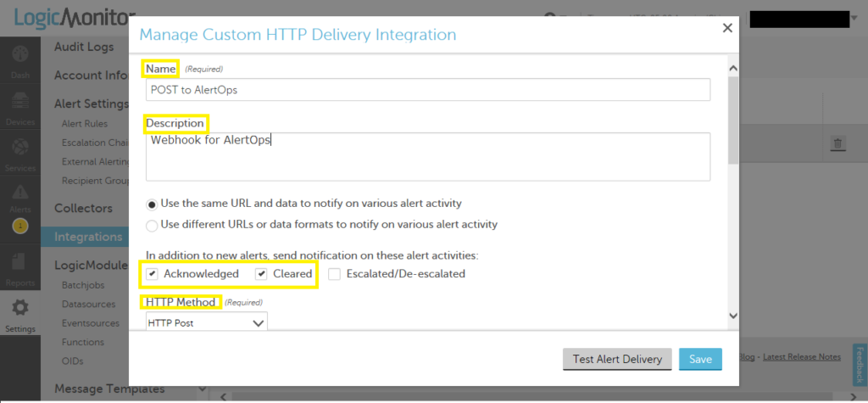868x403 pixels.
Task: Click into the Name input field
Action: click(x=427, y=90)
